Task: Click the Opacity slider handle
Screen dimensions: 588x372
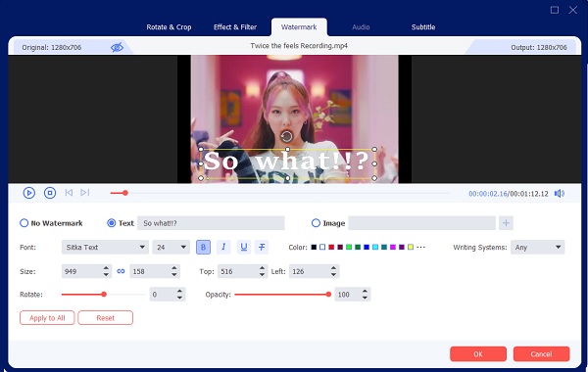Action: click(328, 295)
